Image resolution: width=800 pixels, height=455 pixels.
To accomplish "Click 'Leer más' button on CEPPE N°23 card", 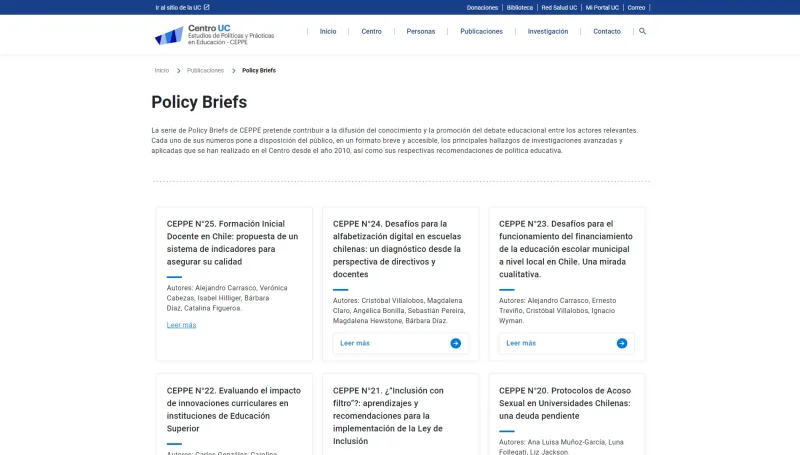I will tap(566, 343).
